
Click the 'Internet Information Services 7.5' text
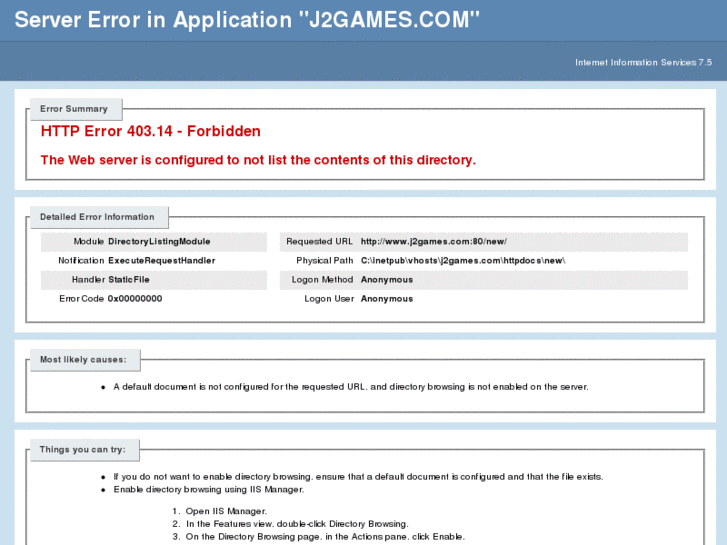coord(643,62)
